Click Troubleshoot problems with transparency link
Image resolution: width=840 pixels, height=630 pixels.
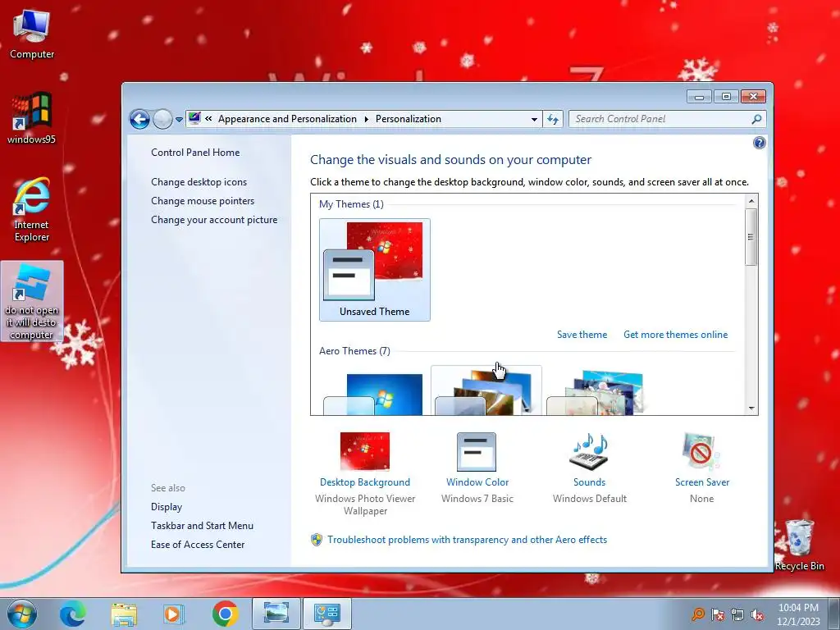tap(467, 540)
